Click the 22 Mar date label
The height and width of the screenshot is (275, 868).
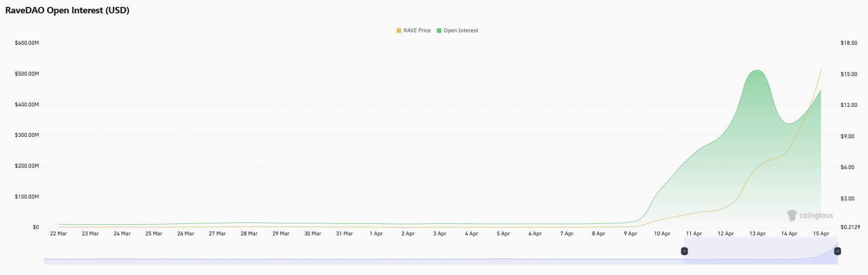pos(58,234)
